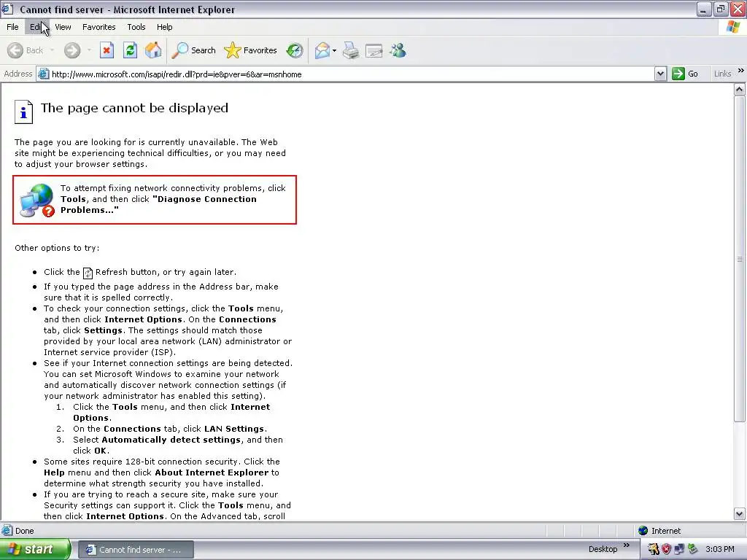The image size is (747, 560).
Task: Click the 'Automatically detect settings' text
Action: pyautogui.click(x=171, y=440)
